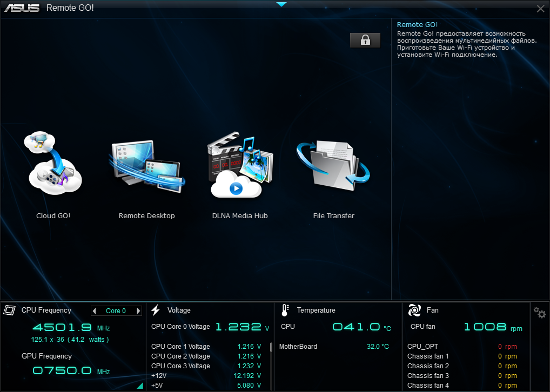The image size is (550, 392).
Task: Close the Remote GO! window
Action: pyautogui.click(x=540, y=9)
